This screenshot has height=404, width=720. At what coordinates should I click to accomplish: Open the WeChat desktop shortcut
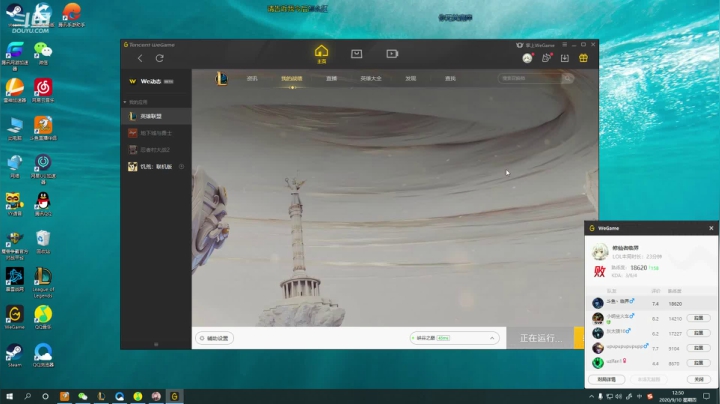(43, 53)
